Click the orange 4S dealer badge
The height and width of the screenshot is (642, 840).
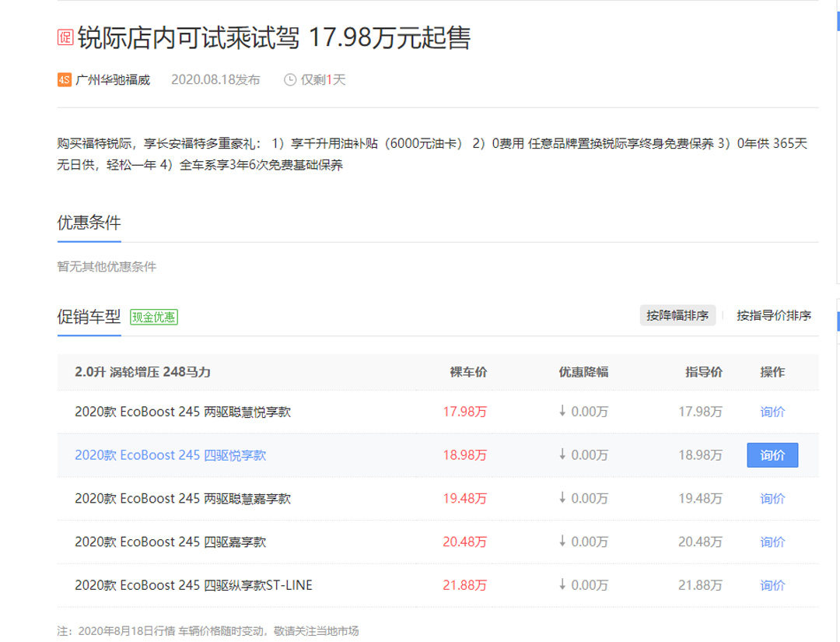(x=65, y=79)
